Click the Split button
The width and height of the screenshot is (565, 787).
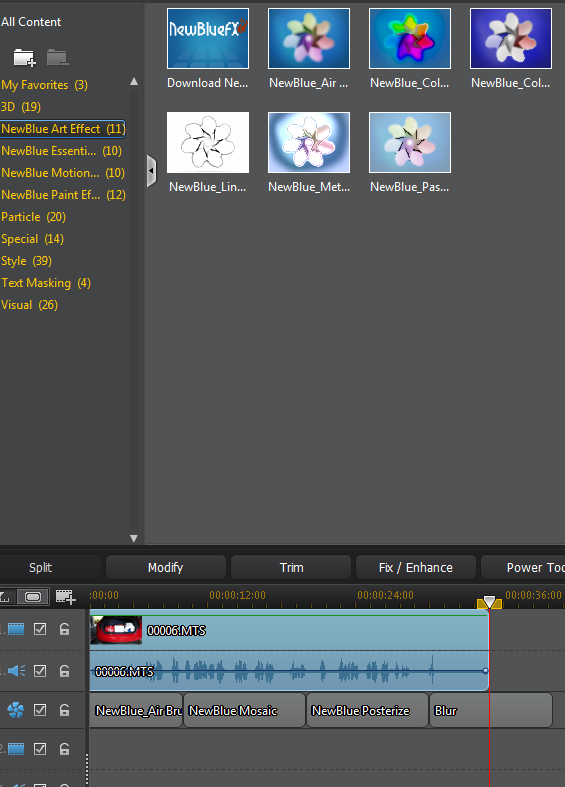coord(40,568)
